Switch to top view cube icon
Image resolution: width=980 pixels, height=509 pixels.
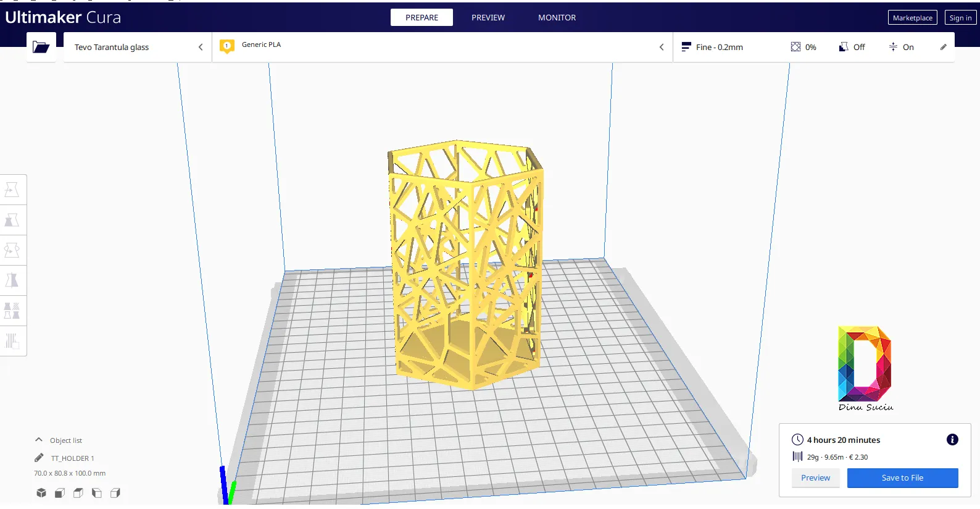pos(78,493)
